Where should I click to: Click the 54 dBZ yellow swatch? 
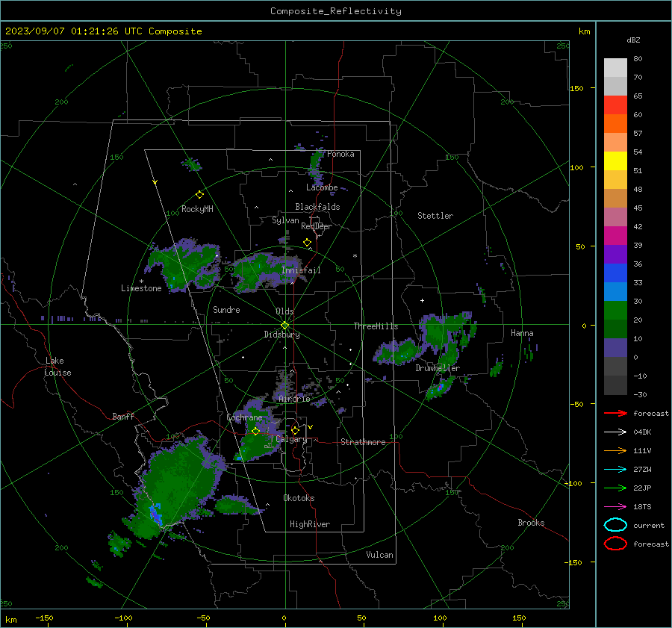pos(615,161)
